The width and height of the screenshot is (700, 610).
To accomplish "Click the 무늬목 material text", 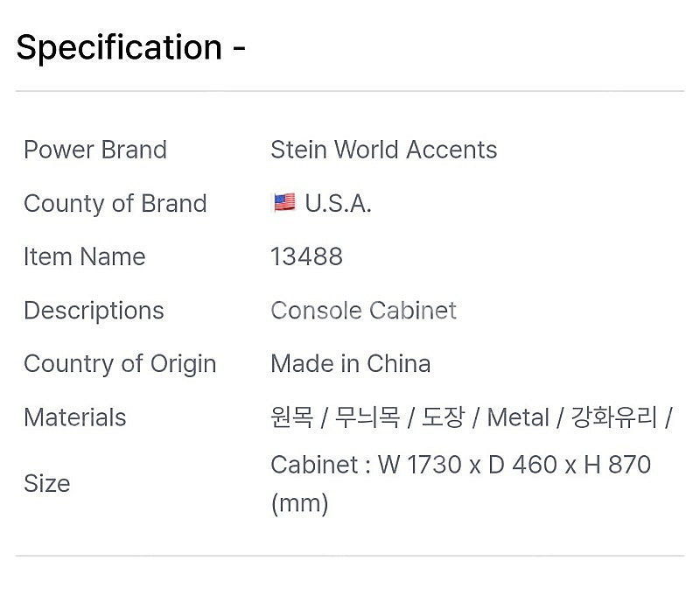I will click(367, 417).
